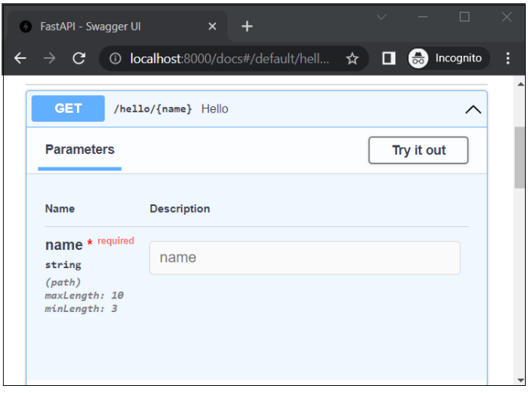Open a new browser tab
The image size is (532, 393).
click(247, 26)
